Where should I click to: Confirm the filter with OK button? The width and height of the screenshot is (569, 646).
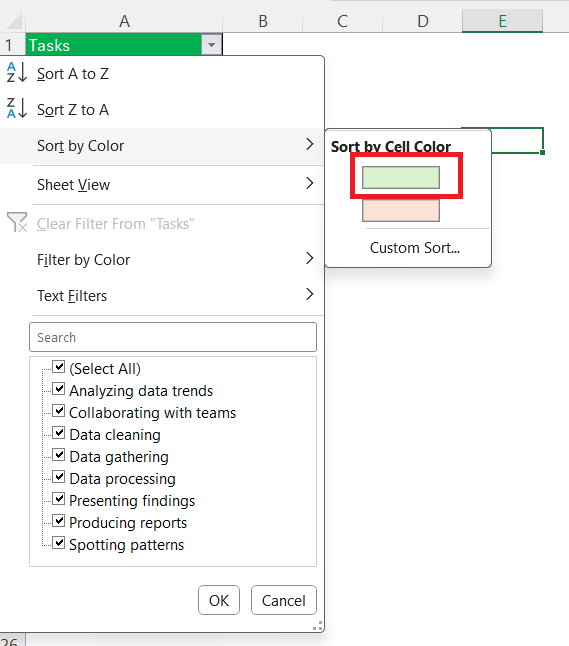coord(219,600)
